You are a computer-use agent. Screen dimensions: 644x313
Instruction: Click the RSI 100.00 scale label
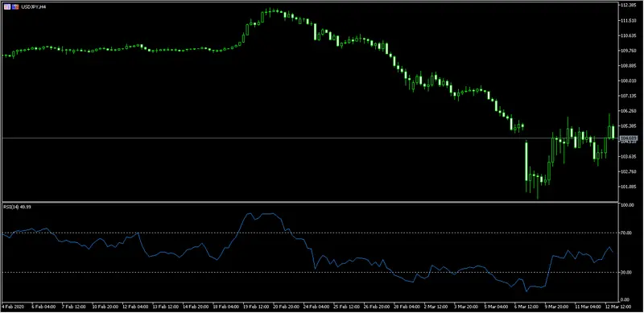pyautogui.click(x=629, y=205)
